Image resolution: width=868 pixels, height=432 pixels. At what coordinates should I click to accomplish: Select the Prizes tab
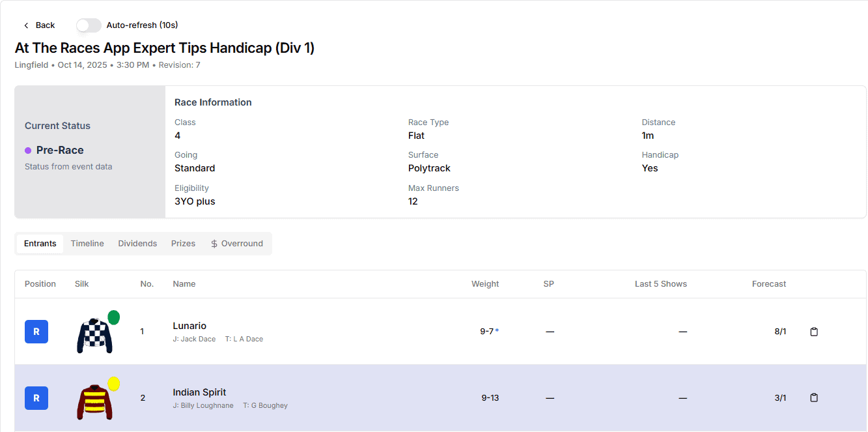pyautogui.click(x=183, y=244)
